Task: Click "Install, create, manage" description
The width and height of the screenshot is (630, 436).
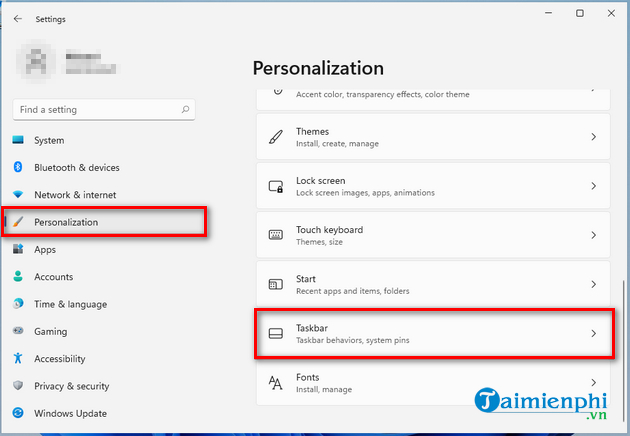Action: click(338, 144)
